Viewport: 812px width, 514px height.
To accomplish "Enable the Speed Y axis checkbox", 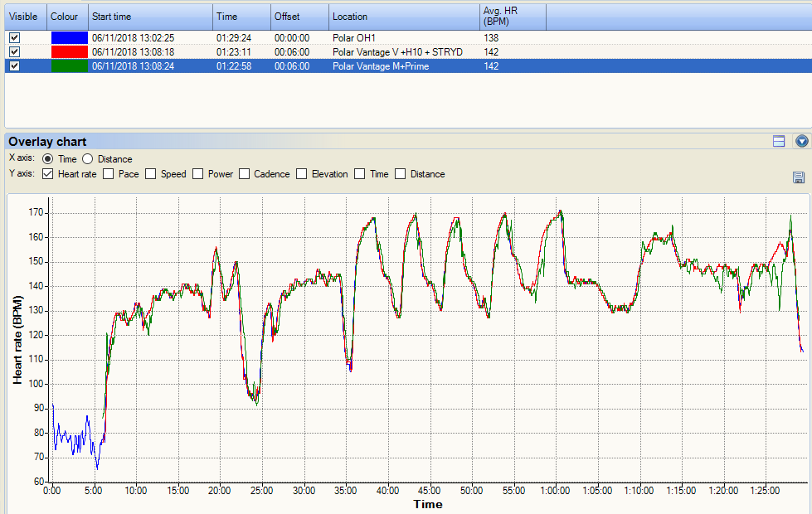I will coord(151,174).
